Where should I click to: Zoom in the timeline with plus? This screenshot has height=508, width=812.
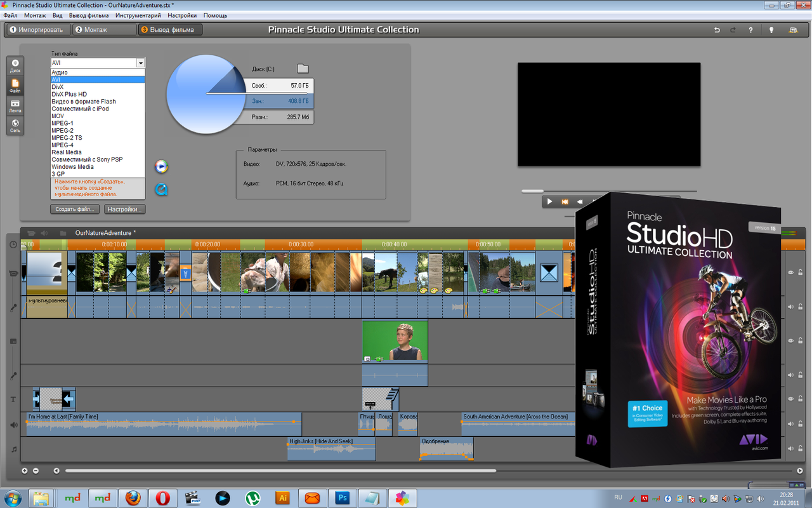(x=25, y=471)
